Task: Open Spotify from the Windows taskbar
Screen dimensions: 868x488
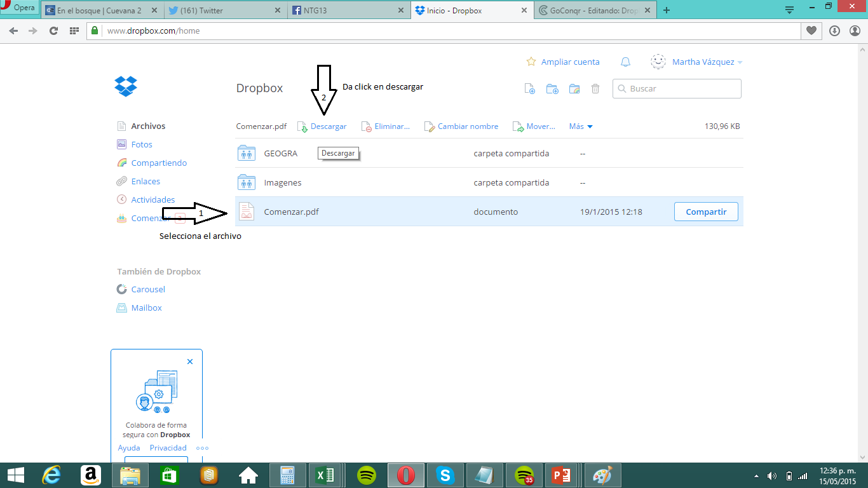Action: [366, 475]
